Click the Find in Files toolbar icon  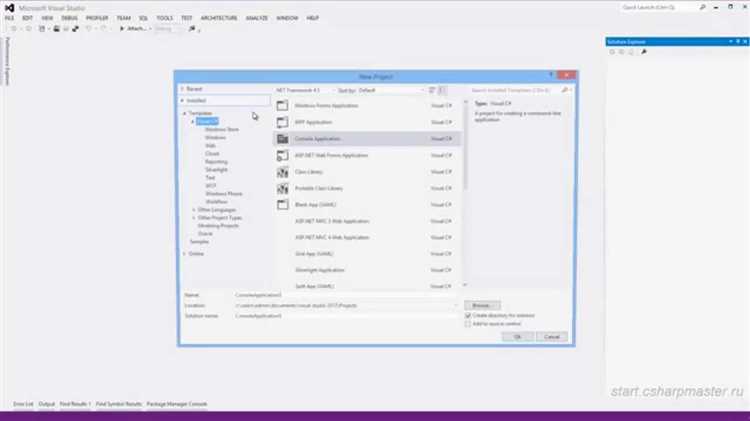pos(192,29)
